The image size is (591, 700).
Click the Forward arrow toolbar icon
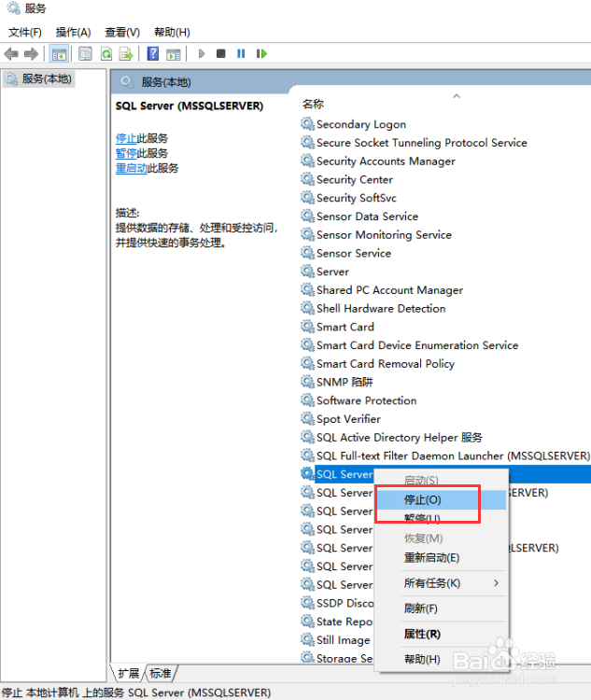click(x=31, y=54)
